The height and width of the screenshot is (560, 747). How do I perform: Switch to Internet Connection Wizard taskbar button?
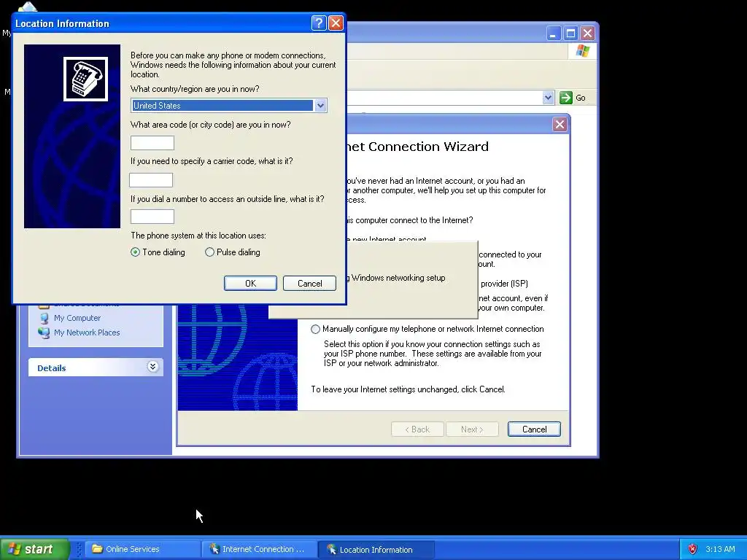coord(259,549)
